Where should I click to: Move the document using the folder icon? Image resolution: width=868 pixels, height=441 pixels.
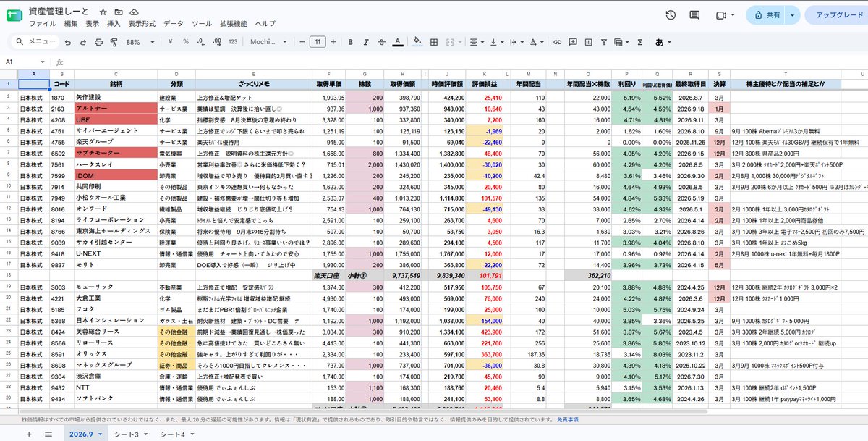(x=119, y=13)
